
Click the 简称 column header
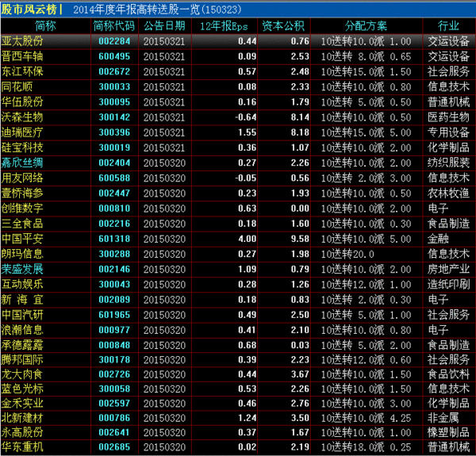point(45,26)
